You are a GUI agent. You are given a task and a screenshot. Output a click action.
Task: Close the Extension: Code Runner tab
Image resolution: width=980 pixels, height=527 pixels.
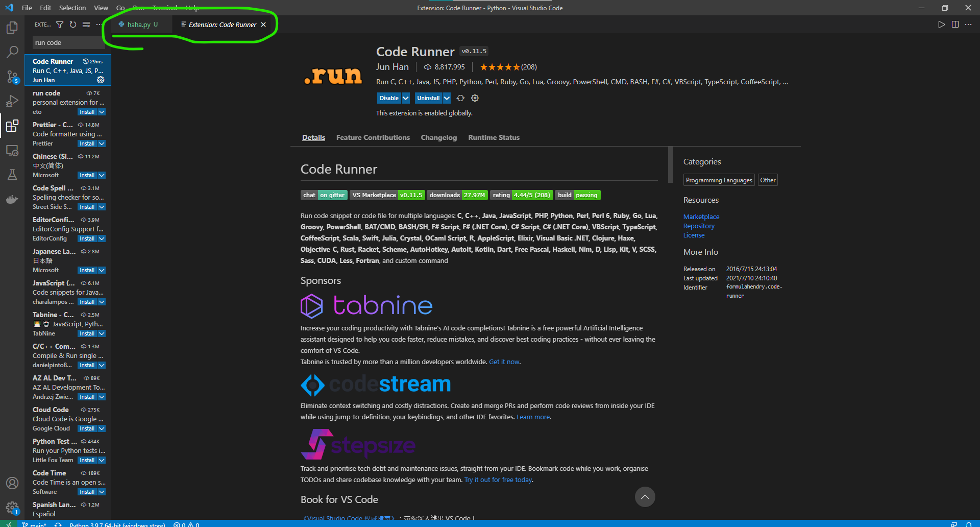263,25
